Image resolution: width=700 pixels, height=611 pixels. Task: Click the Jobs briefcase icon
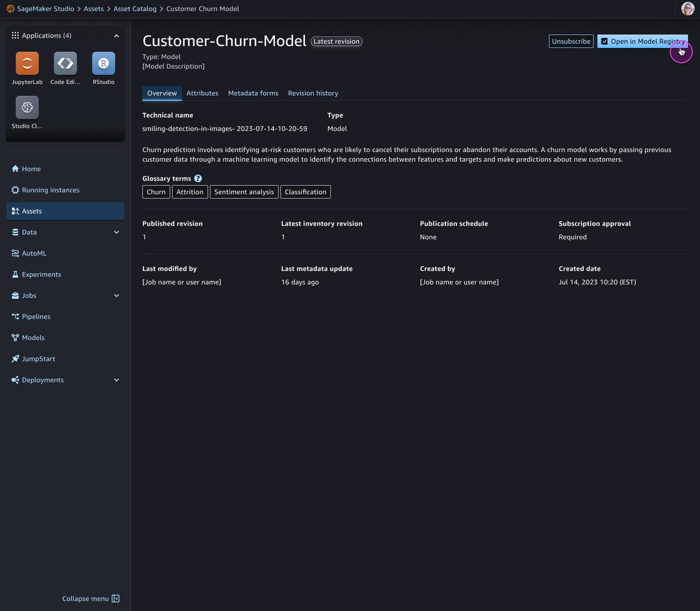tap(15, 295)
